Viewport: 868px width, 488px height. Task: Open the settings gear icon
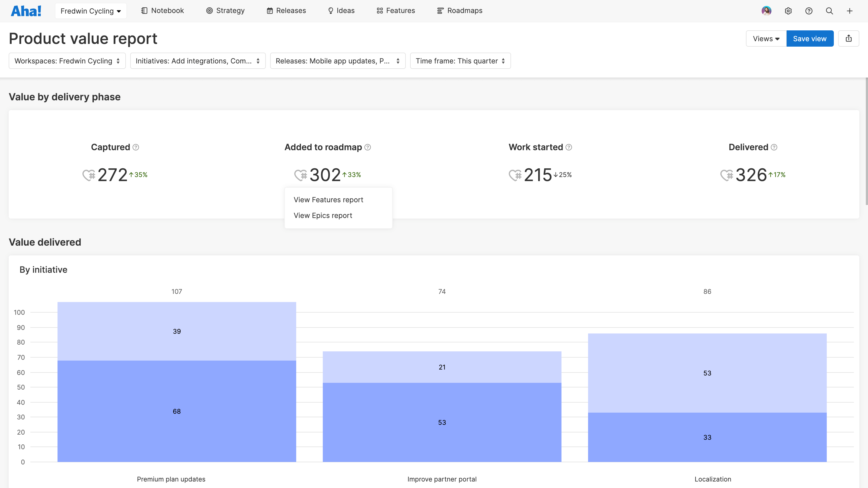[789, 11]
